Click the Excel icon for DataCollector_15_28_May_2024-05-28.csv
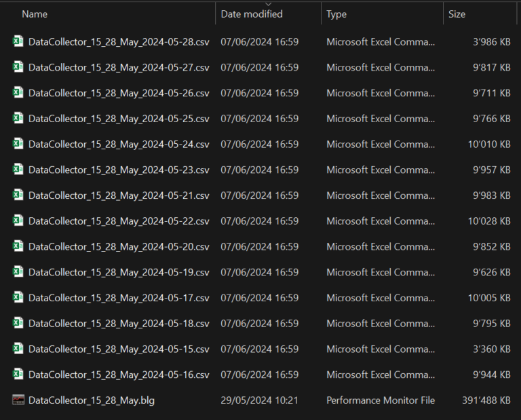Image resolution: width=521 pixels, height=420 pixels. click(18, 41)
